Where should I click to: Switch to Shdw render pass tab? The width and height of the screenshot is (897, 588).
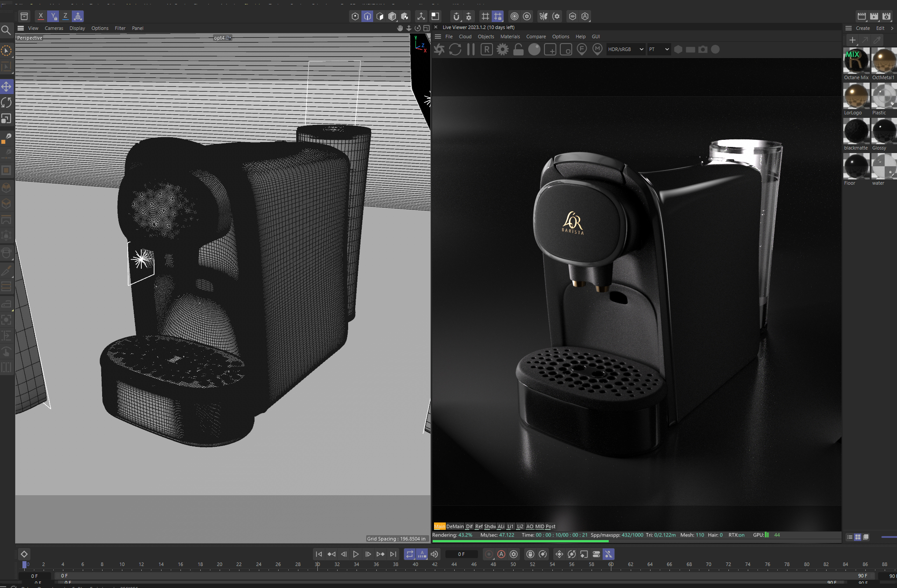(490, 526)
